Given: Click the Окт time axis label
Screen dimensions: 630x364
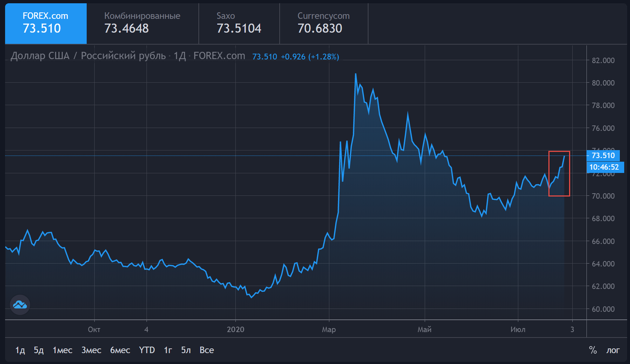Looking at the screenshot, I should point(94,329).
